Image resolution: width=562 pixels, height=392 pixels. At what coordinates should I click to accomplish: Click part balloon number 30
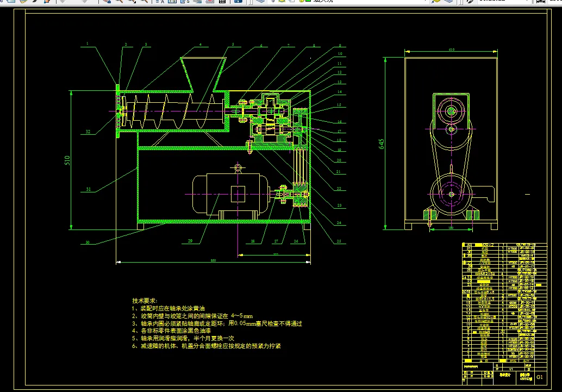[x=88, y=242]
